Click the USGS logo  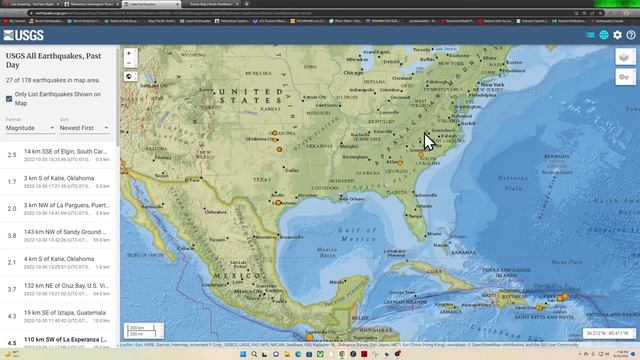pyautogui.click(x=24, y=36)
